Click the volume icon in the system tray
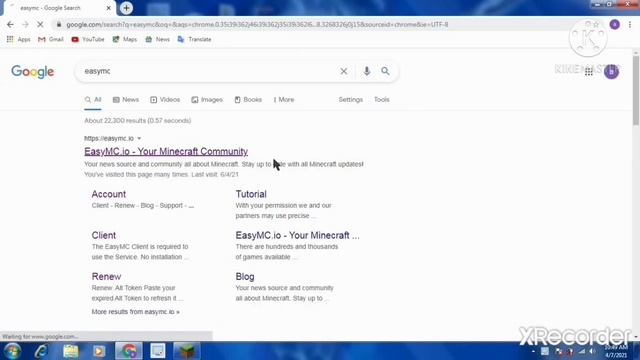 [592, 351]
